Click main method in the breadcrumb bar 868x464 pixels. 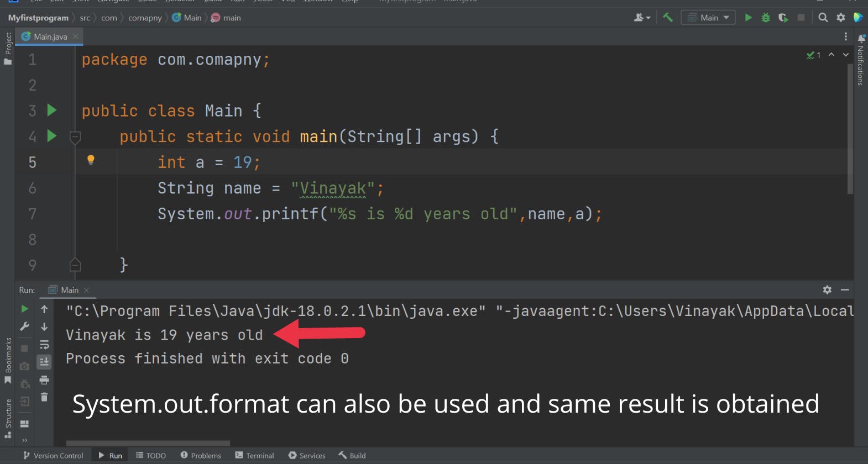point(226,18)
